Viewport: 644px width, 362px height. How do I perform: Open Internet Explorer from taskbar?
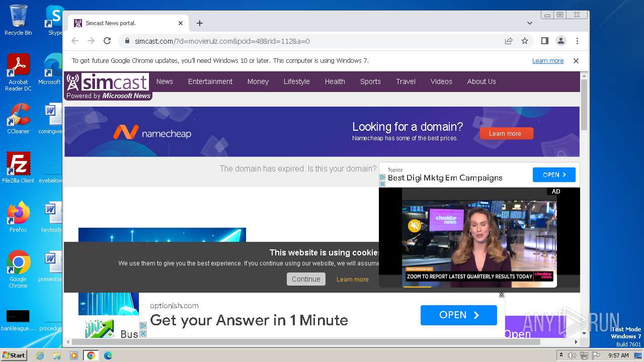click(40, 355)
